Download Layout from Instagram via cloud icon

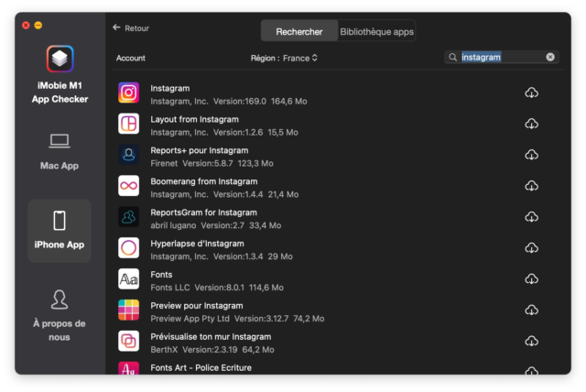coord(531,124)
